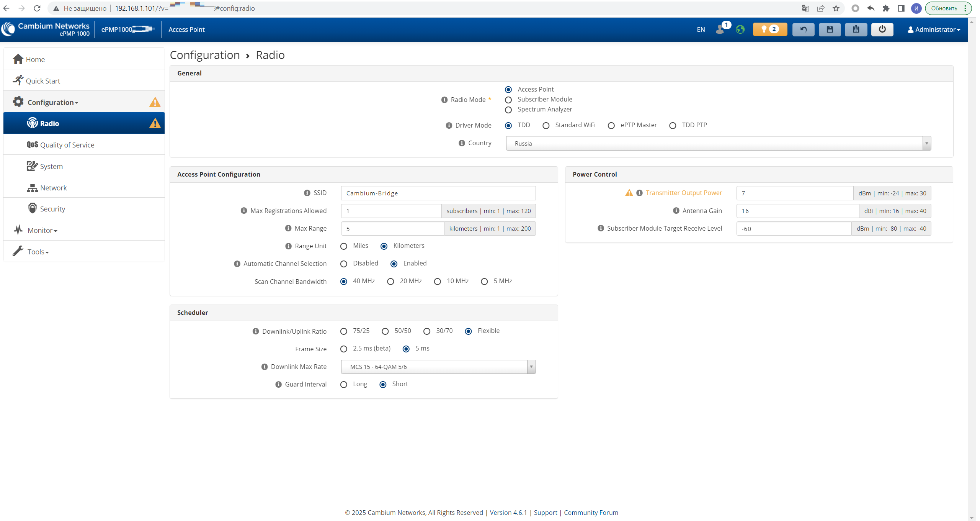Click the globe internet status icon
980x521 pixels.
740,29
